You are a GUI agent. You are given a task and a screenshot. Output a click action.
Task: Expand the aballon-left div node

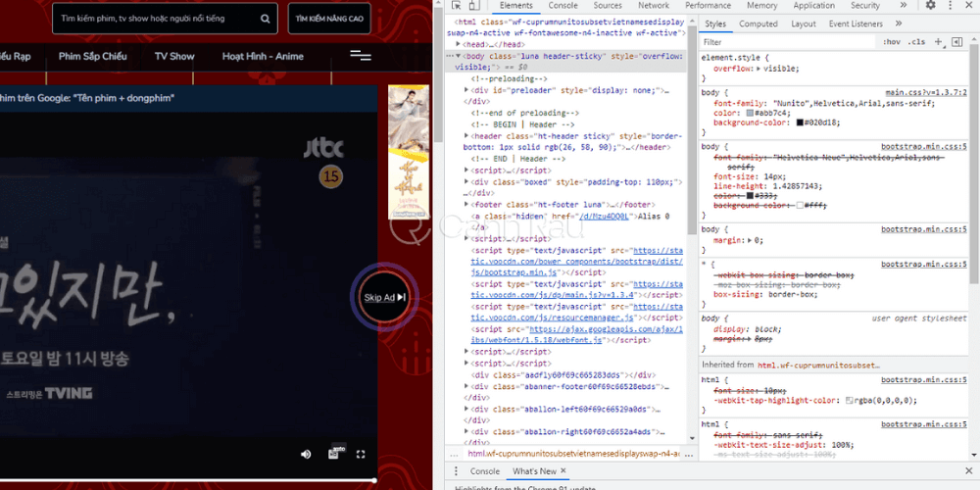[x=466, y=410]
